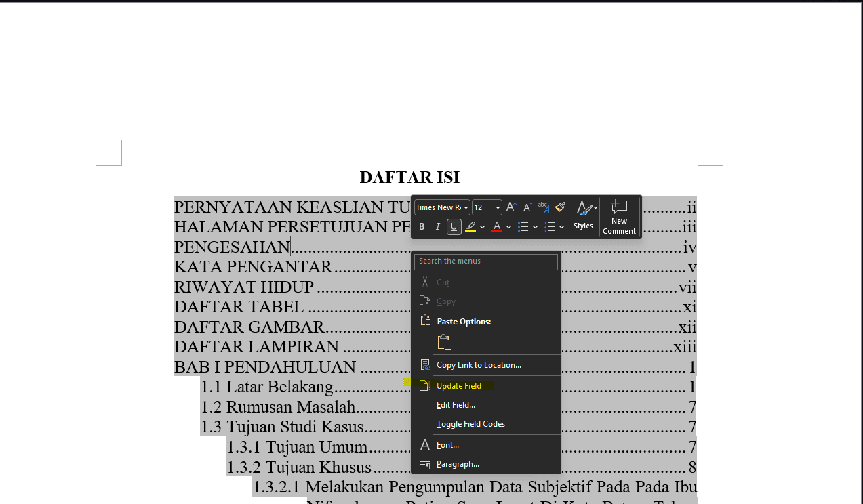Toggle Italic formatting in mini toolbar
Screen dimensions: 863x504
438,226
